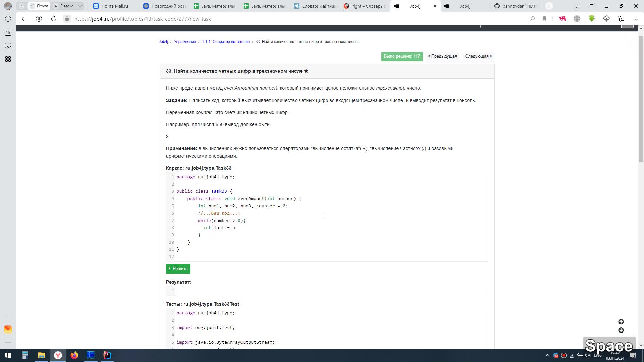
Task: Open a new browser tab with plus
Action: click(549, 6)
